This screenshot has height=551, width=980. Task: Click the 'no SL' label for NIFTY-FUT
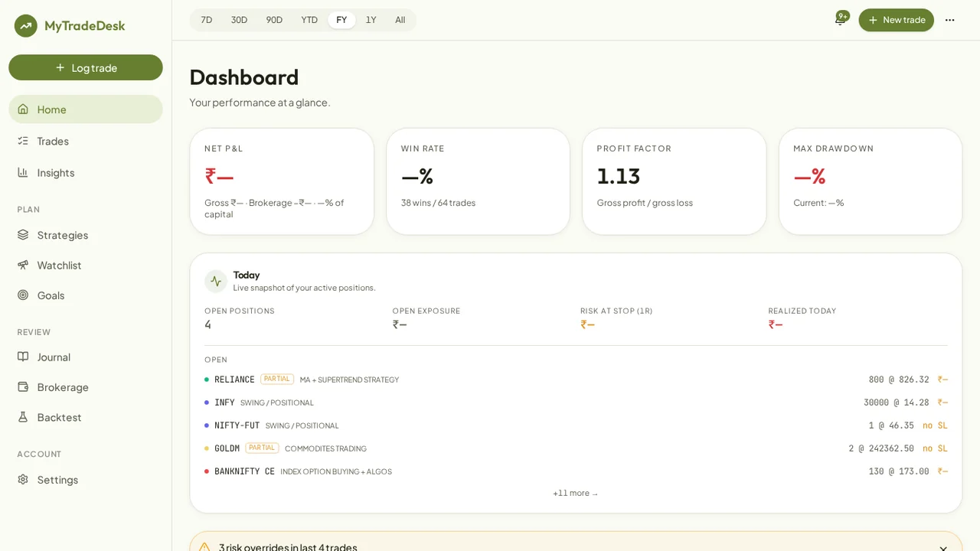(x=935, y=425)
